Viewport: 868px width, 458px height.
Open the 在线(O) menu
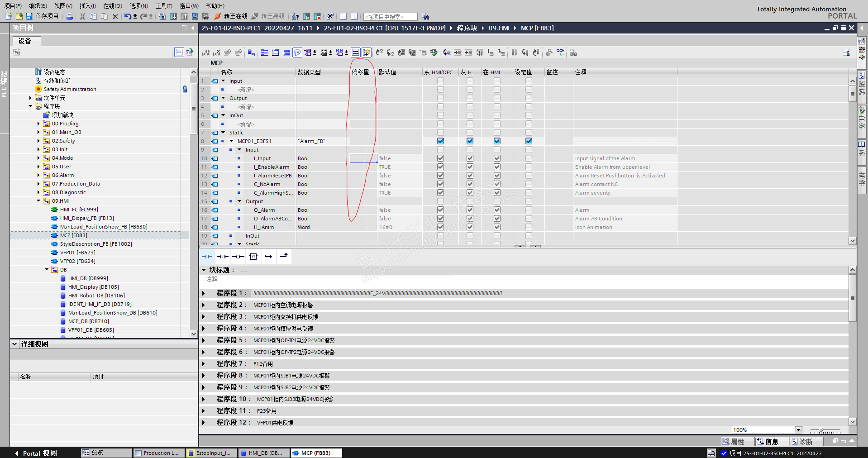[113, 6]
